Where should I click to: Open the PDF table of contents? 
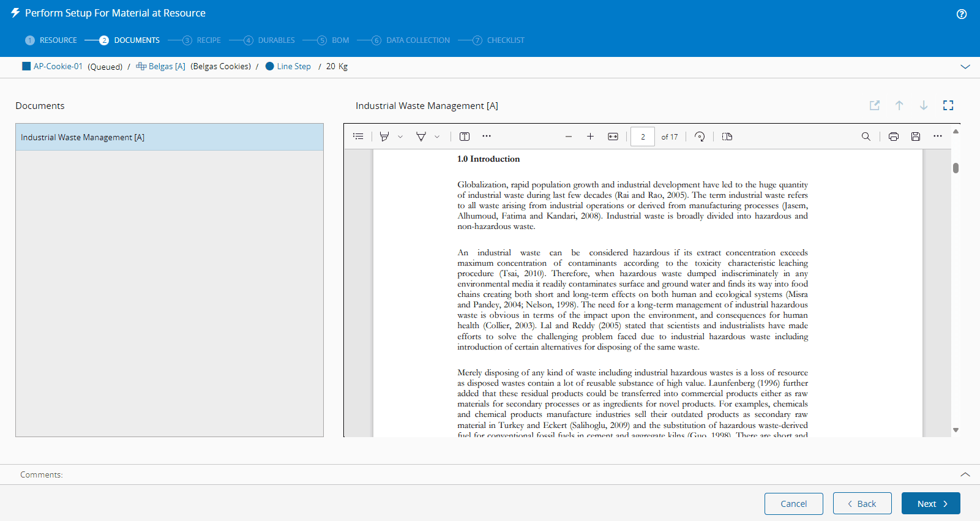click(359, 137)
